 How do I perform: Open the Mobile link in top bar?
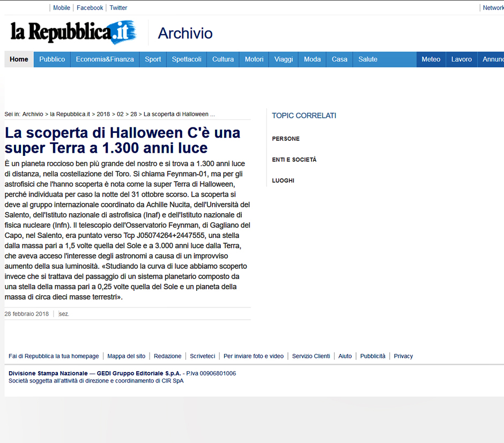[62, 7]
